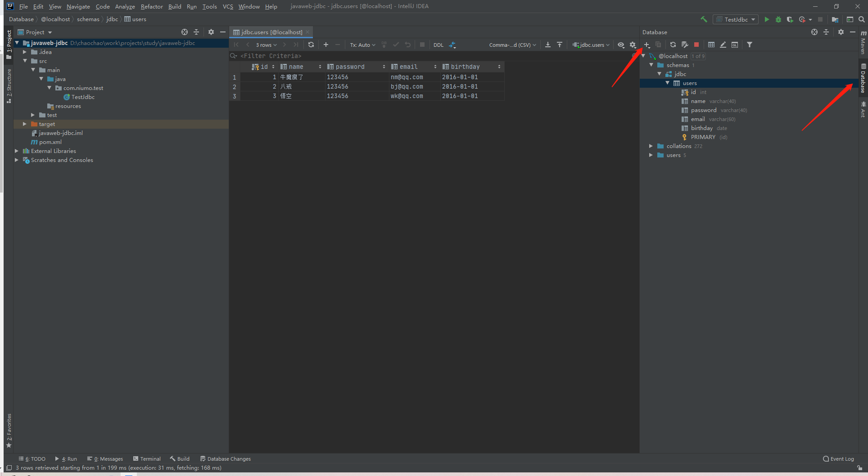Click the DDL button in data toolbar
The height and width of the screenshot is (476, 868).
(439, 45)
